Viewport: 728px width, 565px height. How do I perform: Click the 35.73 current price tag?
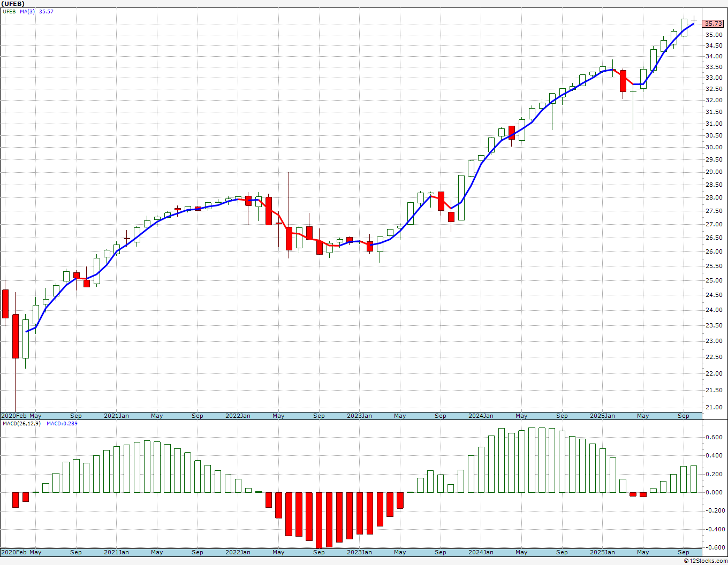click(714, 24)
